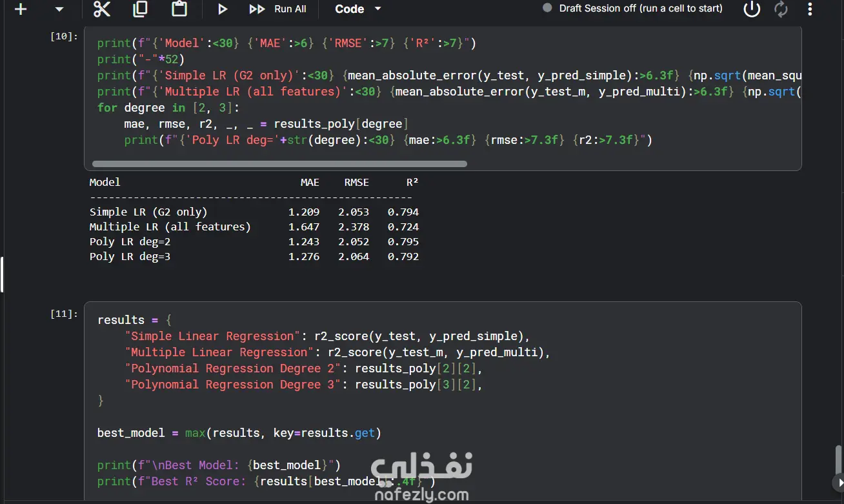Click the "Polynomial Regression Degree 3" string
844x504 pixels.
[236, 385]
